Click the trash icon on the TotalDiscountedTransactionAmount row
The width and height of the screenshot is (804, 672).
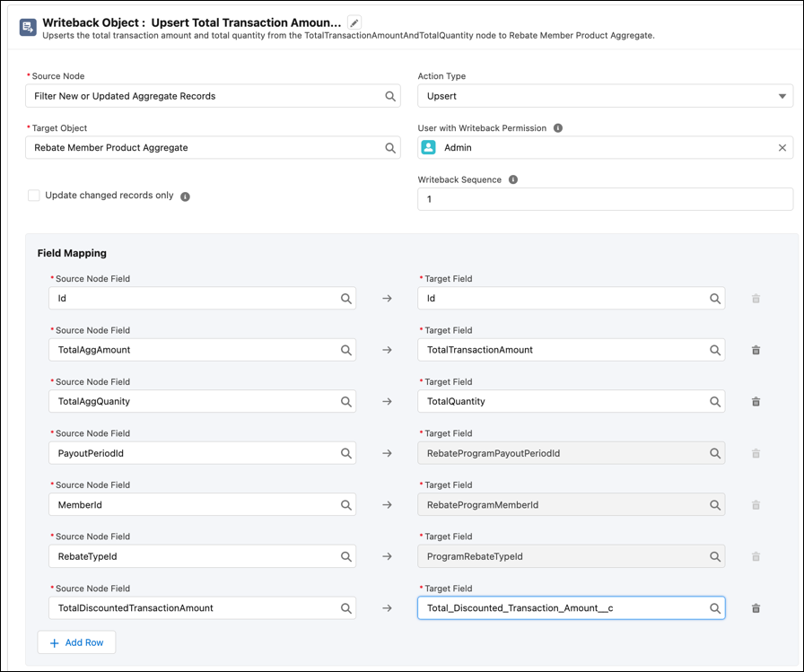coord(755,607)
